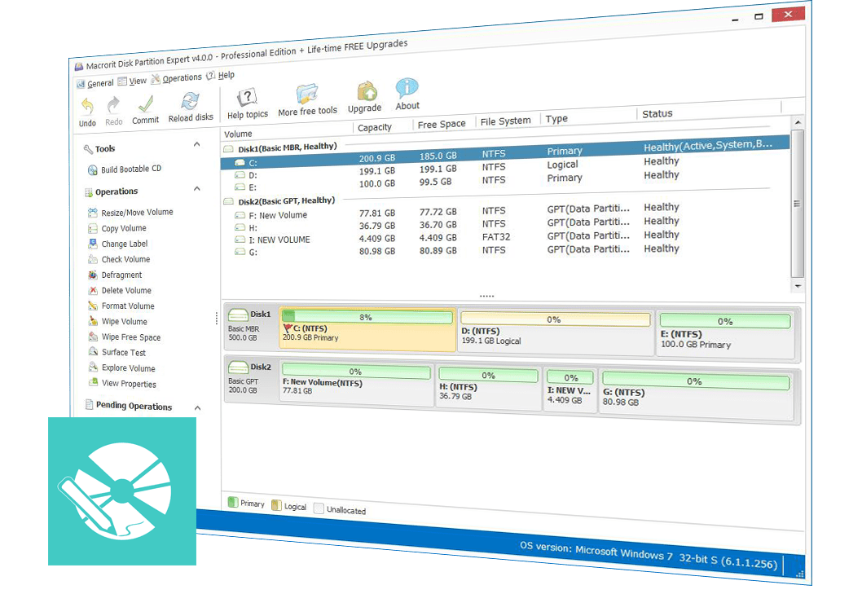Click the Explore Volume icon

(x=92, y=367)
